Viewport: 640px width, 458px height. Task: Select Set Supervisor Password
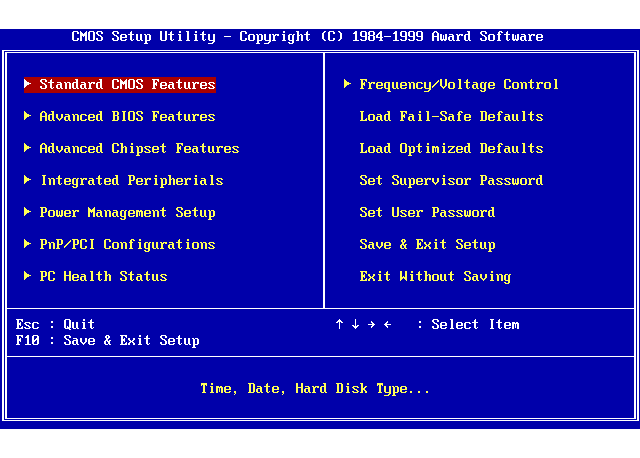(x=451, y=181)
